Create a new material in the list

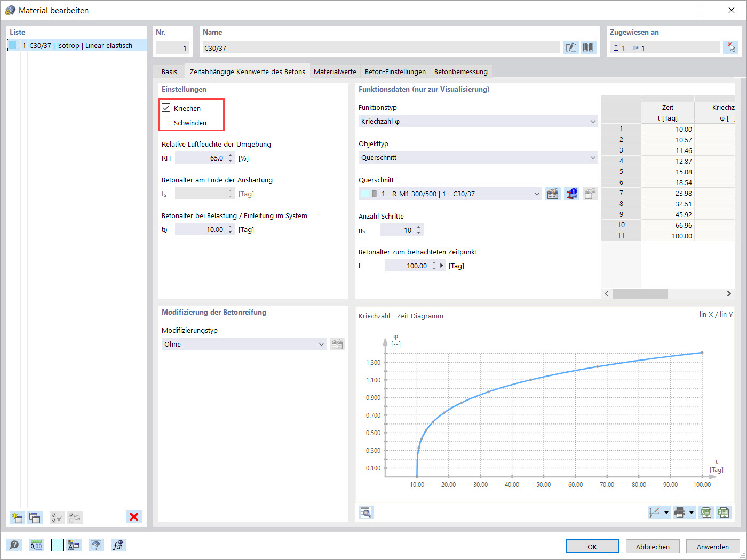click(17, 517)
